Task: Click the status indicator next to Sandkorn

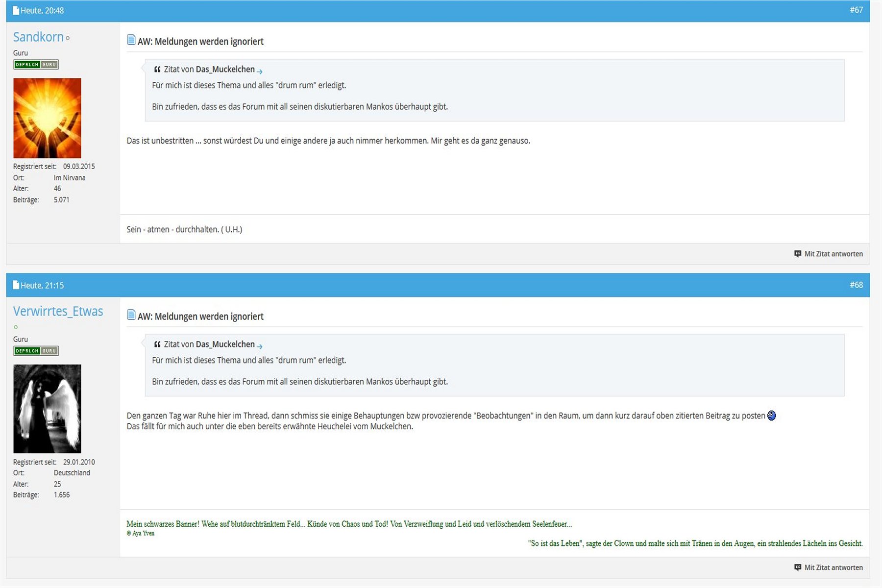Action: pyautogui.click(x=68, y=38)
